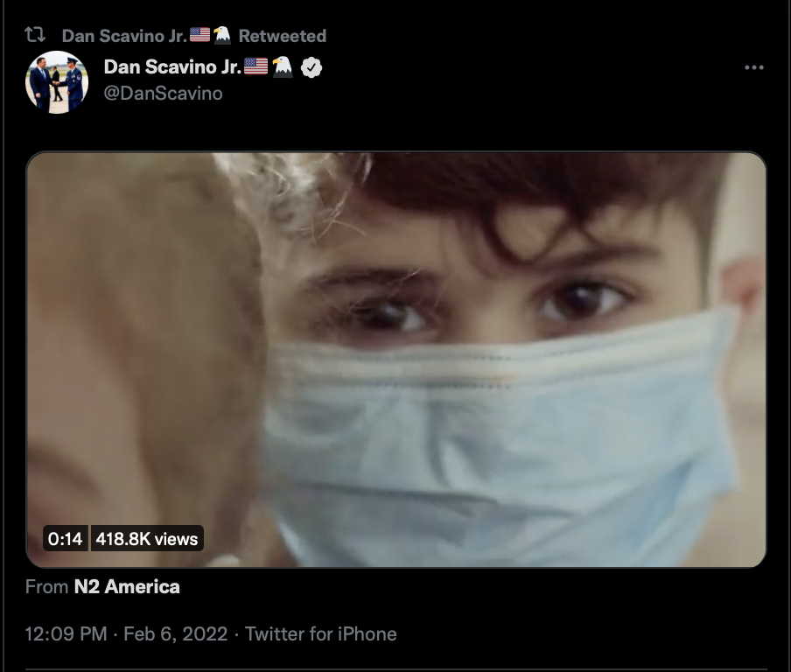Click the retweeter name above the tweet
The height and width of the screenshot is (672, 791).
tap(124, 36)
